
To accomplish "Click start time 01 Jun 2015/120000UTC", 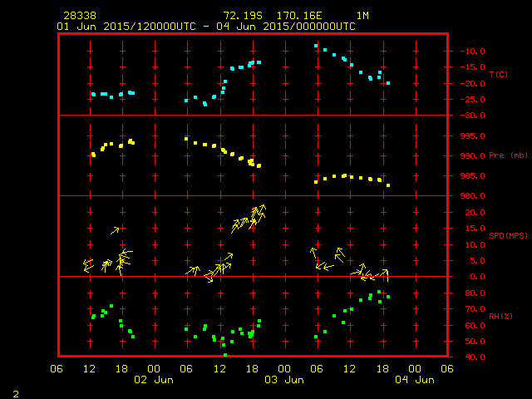I will (126, 27).
